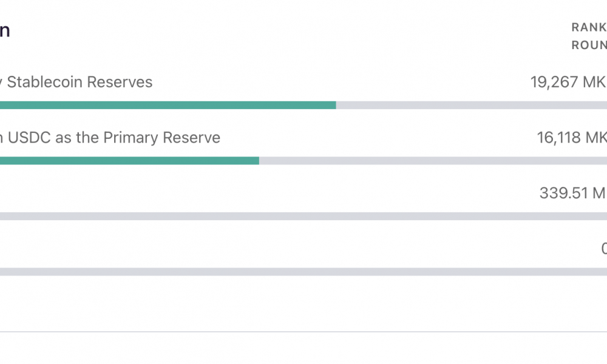Click the 16,118 MK vote total

[x=571, y=138]
